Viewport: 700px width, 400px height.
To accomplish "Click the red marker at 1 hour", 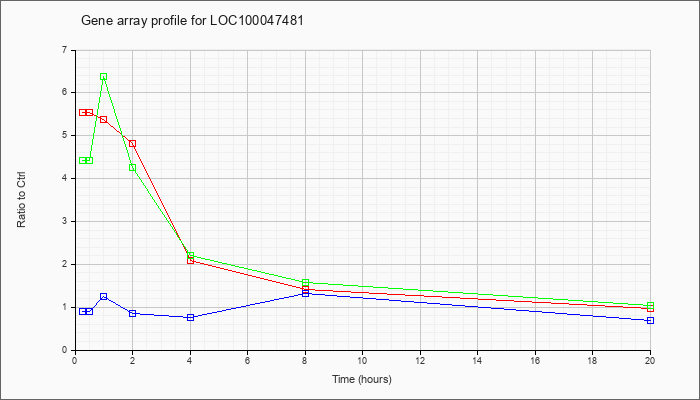I will click(x=104, y=120).
